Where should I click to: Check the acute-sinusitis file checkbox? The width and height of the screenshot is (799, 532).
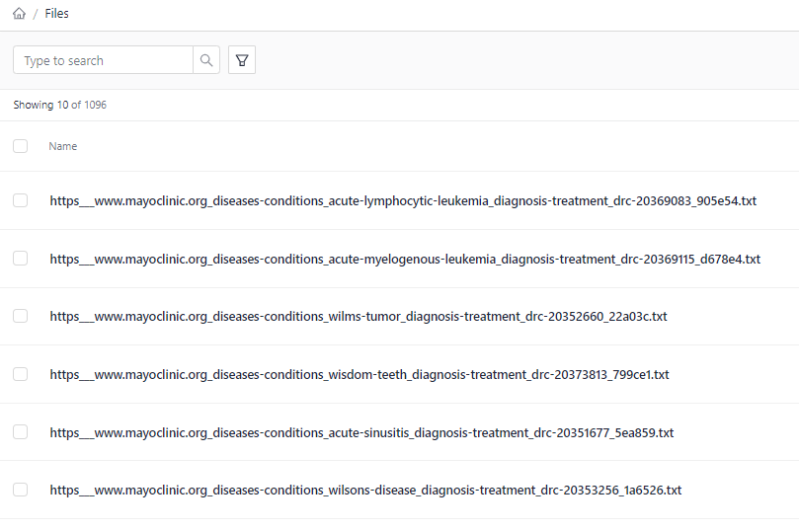coord(21,432)
